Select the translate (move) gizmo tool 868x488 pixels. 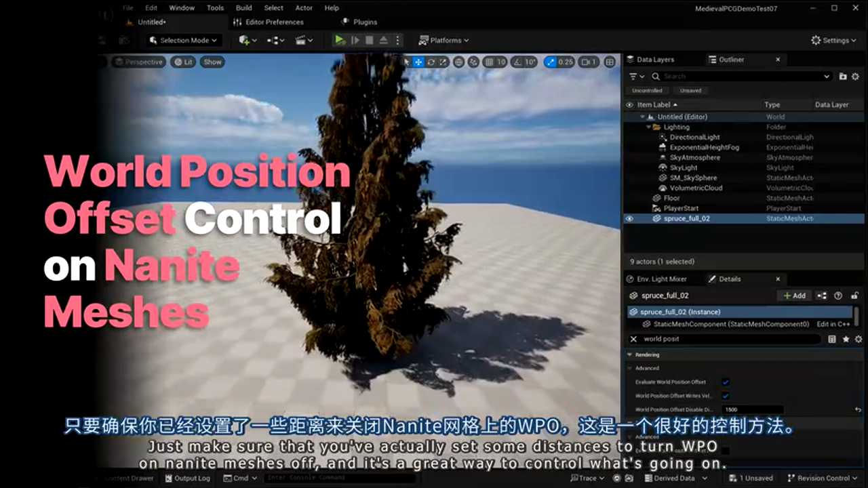(418, 62)
